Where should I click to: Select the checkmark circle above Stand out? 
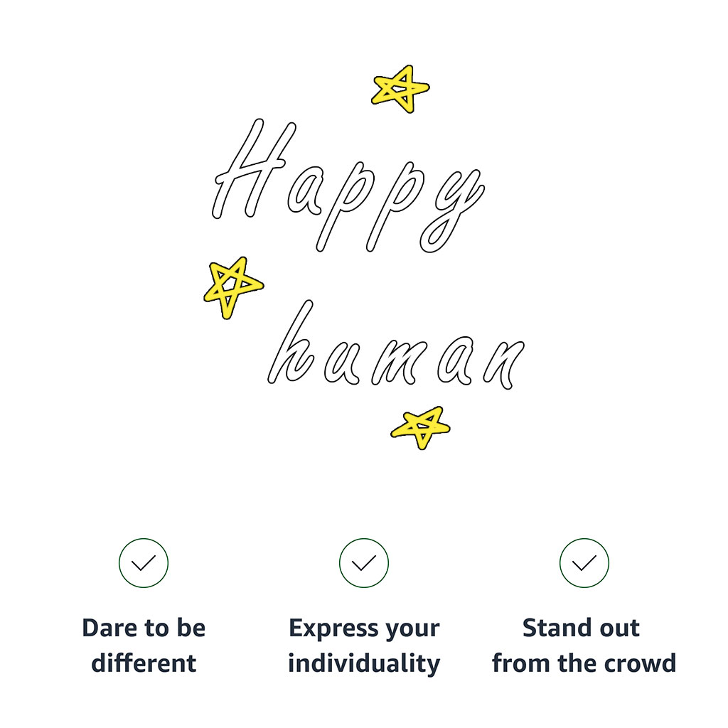click(x=584, y=563)
